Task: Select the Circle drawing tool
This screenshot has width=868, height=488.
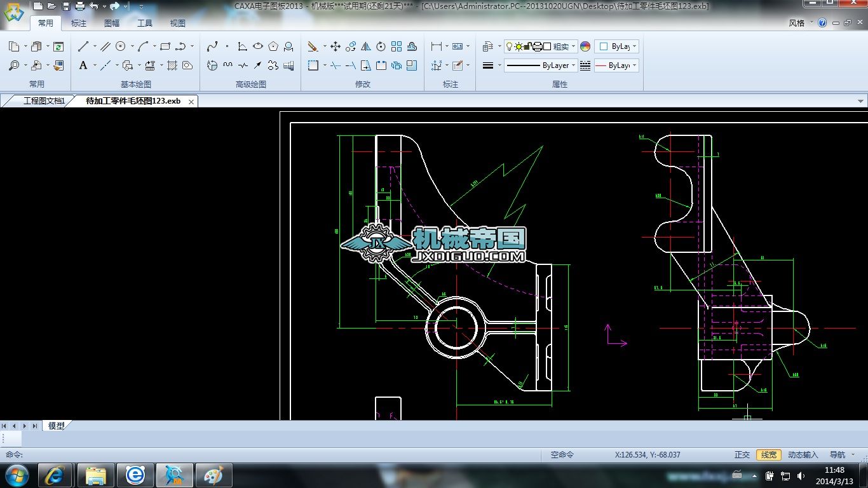Action: pos(121,46)
